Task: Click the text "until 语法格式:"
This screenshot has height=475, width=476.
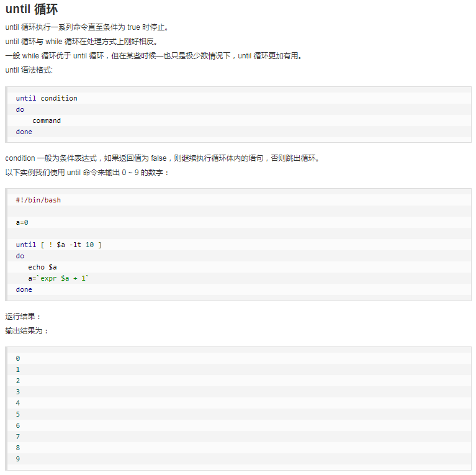Action: tap(29, 70)
